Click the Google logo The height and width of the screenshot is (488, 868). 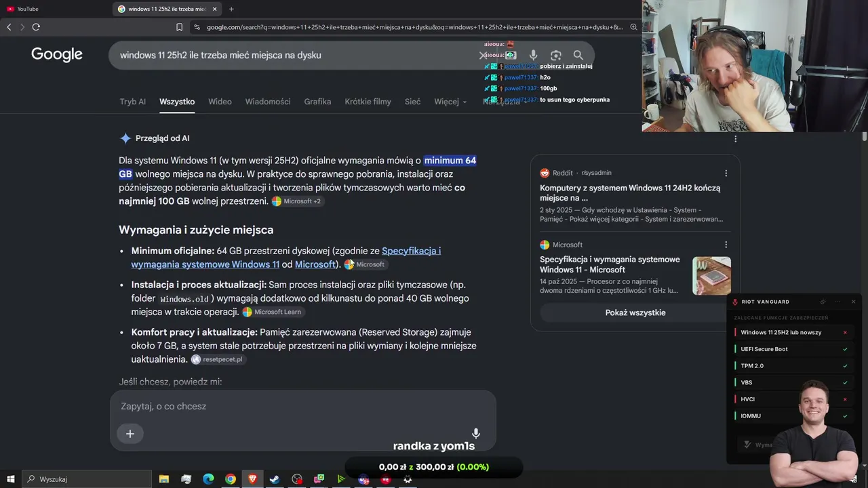pyautogui.click(x=57, y=55)
